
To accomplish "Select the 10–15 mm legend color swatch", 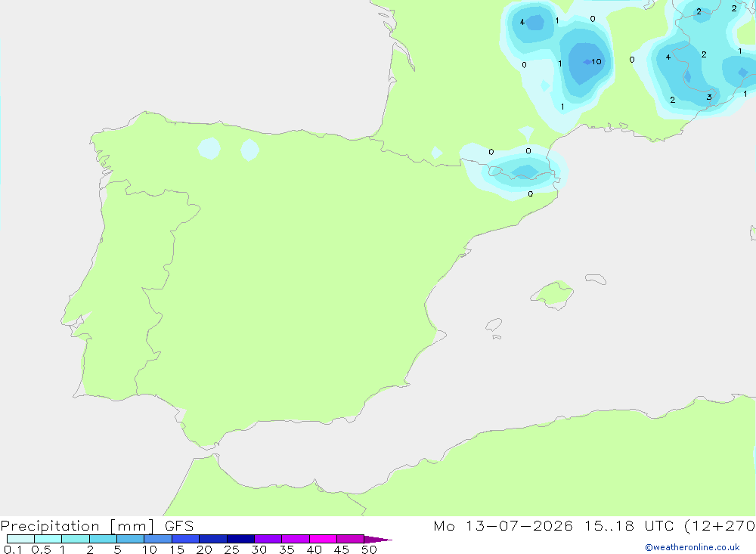I will point(158,539).
